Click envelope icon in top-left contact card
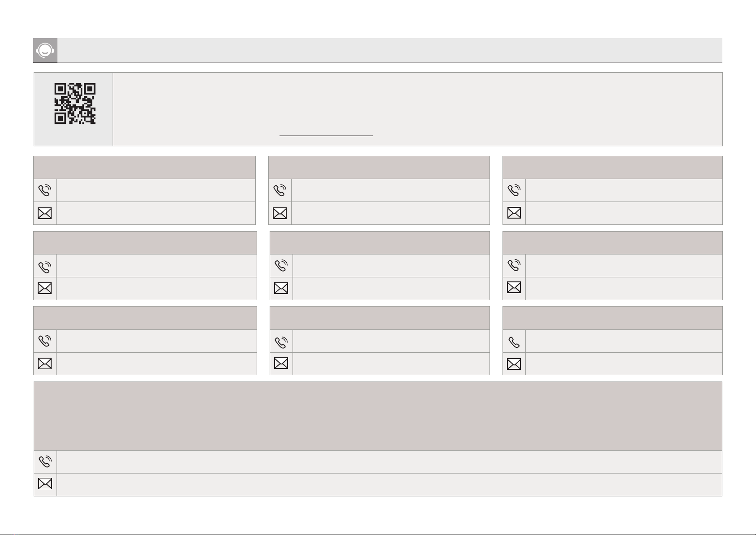756x535 pixels. coord(45,213)
